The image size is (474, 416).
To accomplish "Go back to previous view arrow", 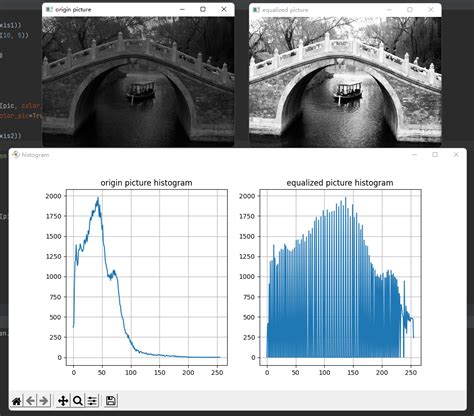I will coord(30,400).
